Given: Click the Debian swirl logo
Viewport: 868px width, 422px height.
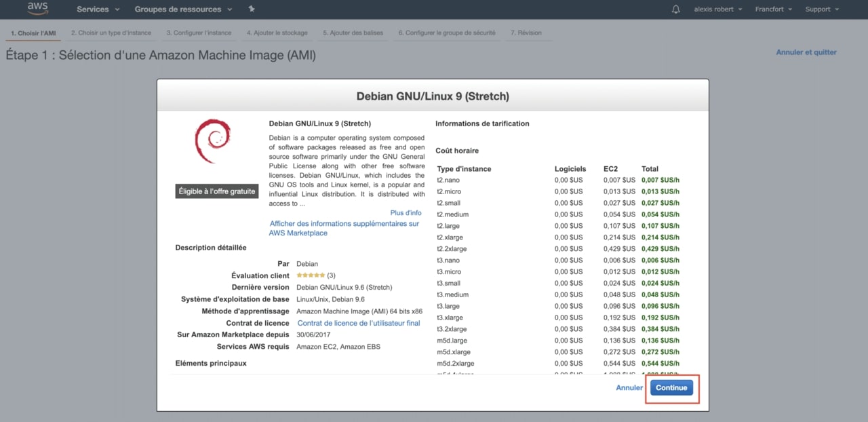Looking at the screenshot, I should coord(212,140).
